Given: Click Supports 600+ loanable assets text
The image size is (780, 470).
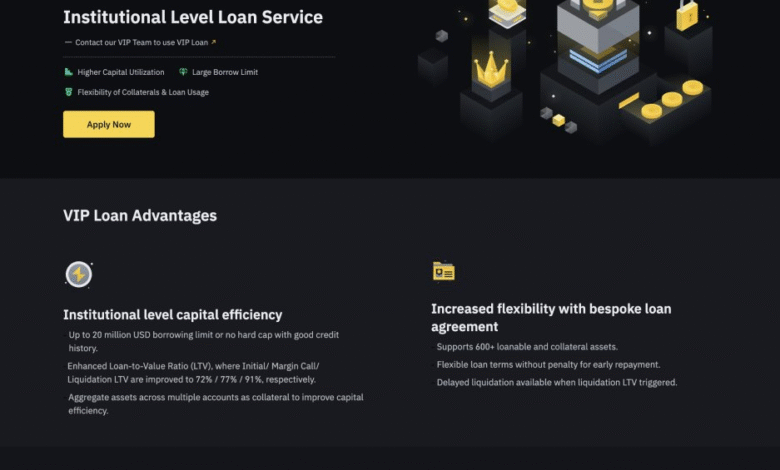Looking at the screenshot, I should (x=527, y=347).
